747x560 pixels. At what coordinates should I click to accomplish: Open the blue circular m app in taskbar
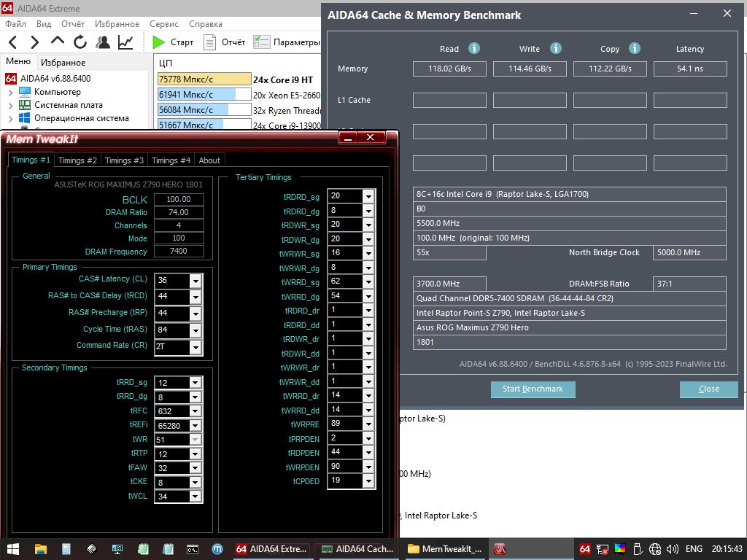click(x=217, y=549)
